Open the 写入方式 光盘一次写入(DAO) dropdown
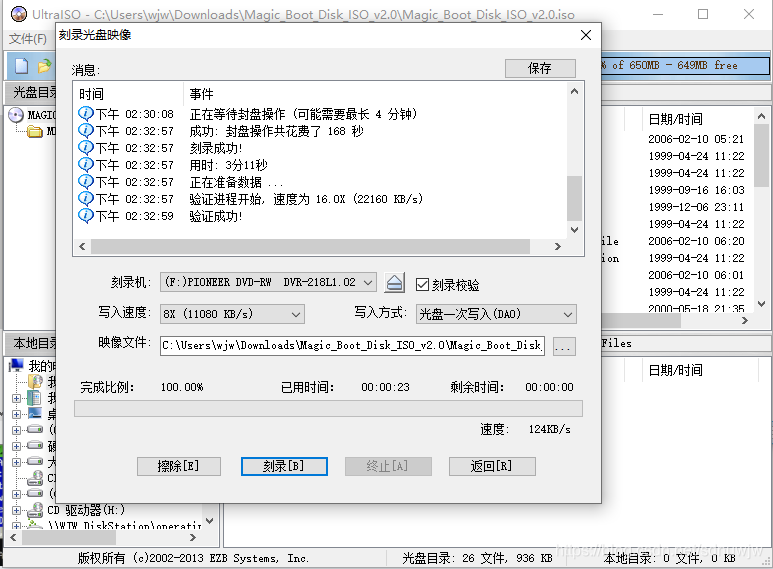Image resolution: width=773 pixels, height=569 pixels. pos(496,314)
